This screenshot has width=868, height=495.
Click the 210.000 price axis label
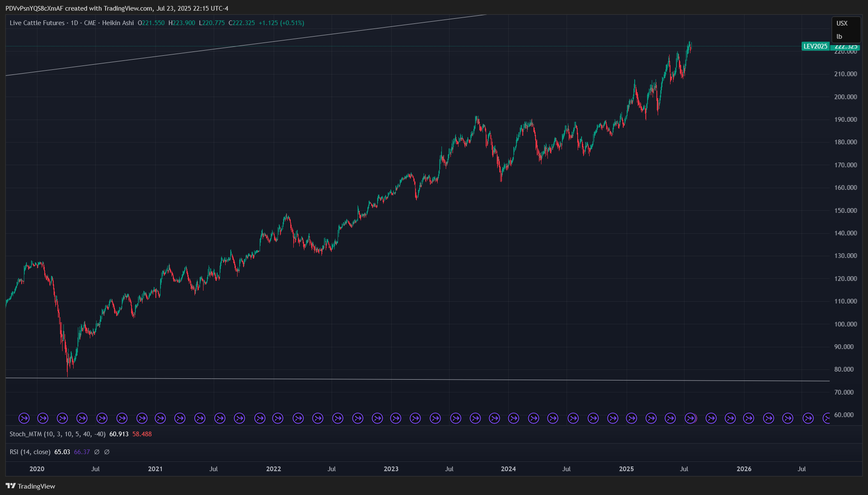845,74
